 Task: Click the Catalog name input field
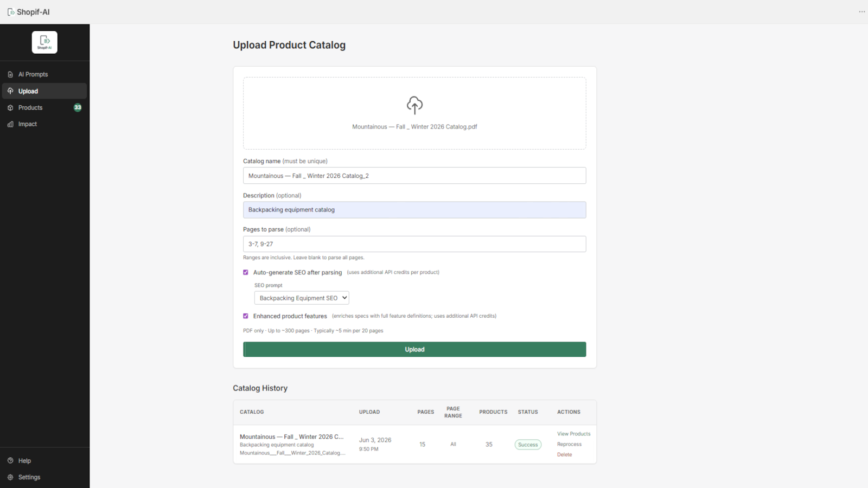[414, 176]
